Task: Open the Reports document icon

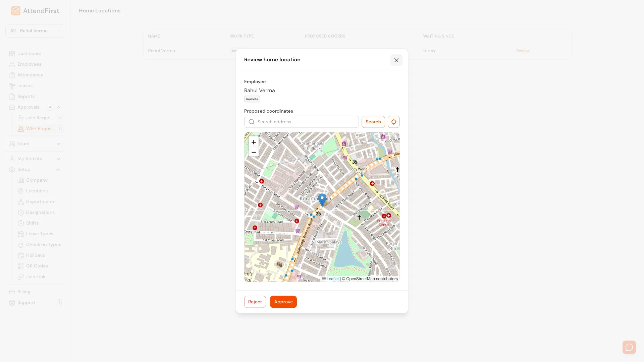Action: click(x=12, y=97)
